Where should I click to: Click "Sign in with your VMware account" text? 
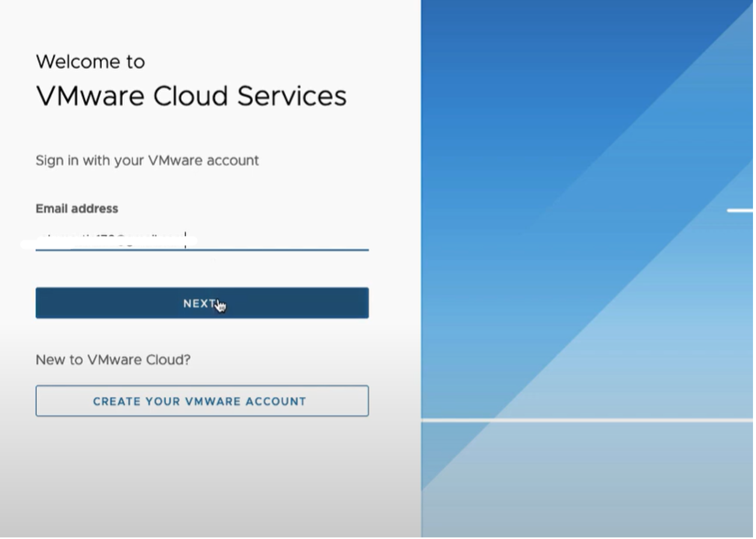click(x=147, y=161)
